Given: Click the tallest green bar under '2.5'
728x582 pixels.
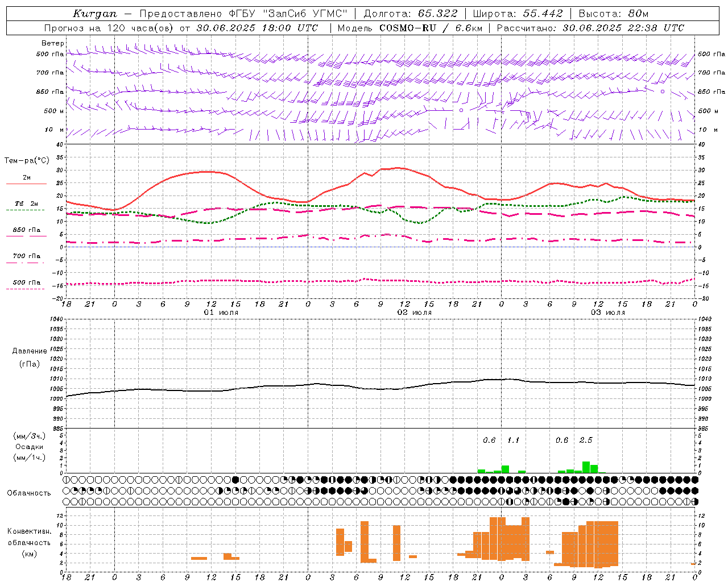Looking at the screenshot, I should click(x=586, y=467).
